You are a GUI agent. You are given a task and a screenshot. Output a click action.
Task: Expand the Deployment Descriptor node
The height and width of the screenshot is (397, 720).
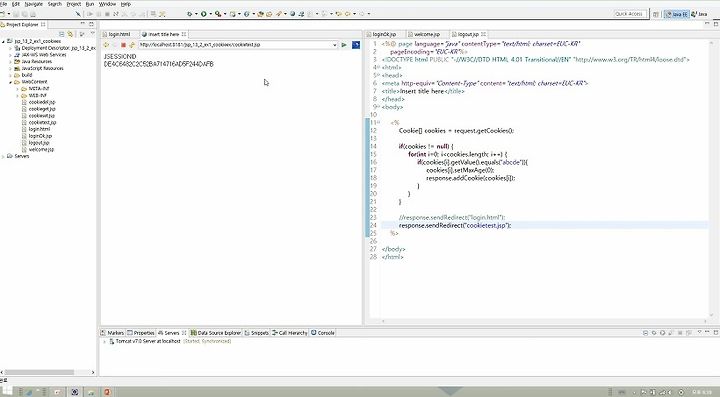(11, 48)
